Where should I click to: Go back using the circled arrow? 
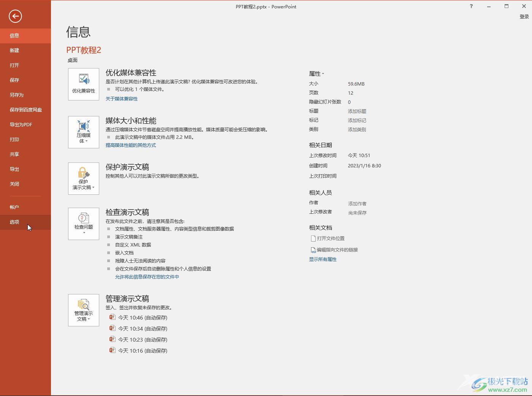coord(15,16)
